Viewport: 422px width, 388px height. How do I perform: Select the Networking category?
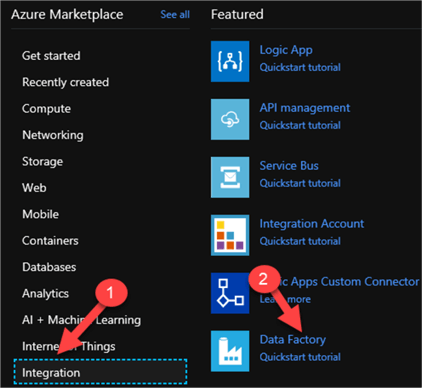(53, 135)
